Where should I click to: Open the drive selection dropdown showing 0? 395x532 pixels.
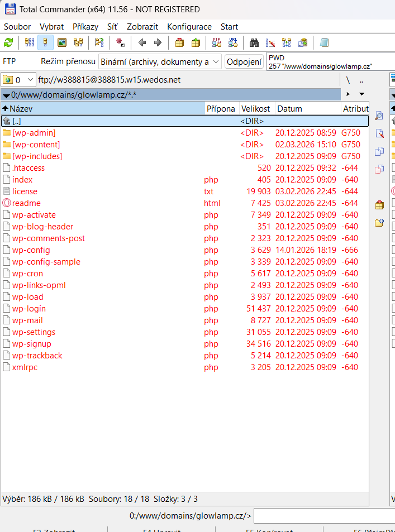tap(18, 80)
